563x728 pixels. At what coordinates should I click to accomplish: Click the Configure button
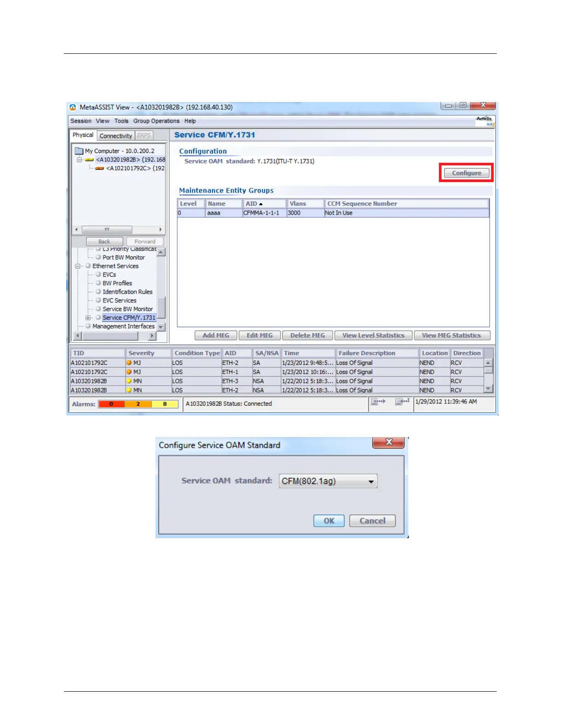(x=466, y=173)
